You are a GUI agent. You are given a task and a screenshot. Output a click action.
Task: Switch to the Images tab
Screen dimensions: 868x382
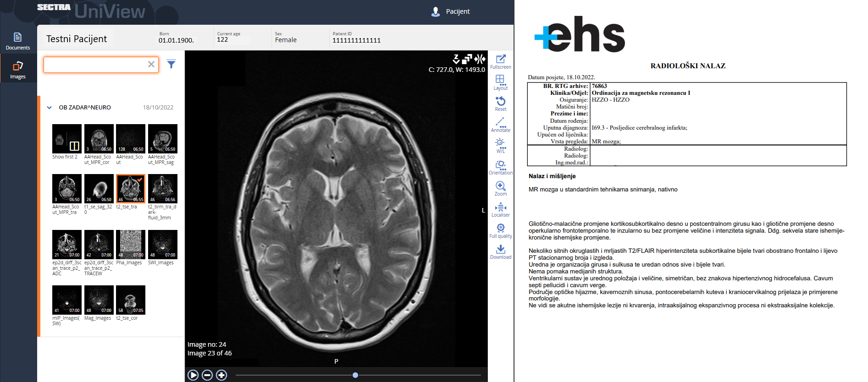[x=18, y=69]
